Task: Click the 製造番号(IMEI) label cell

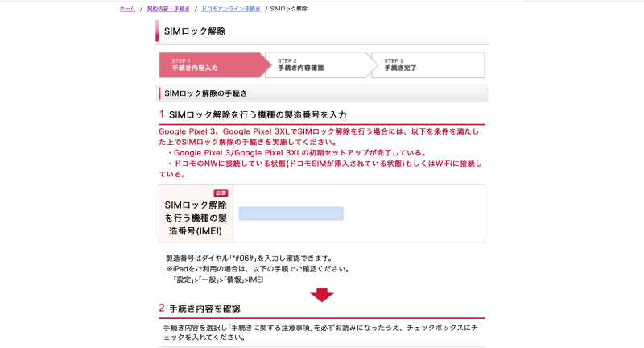Action: point(196,213)
